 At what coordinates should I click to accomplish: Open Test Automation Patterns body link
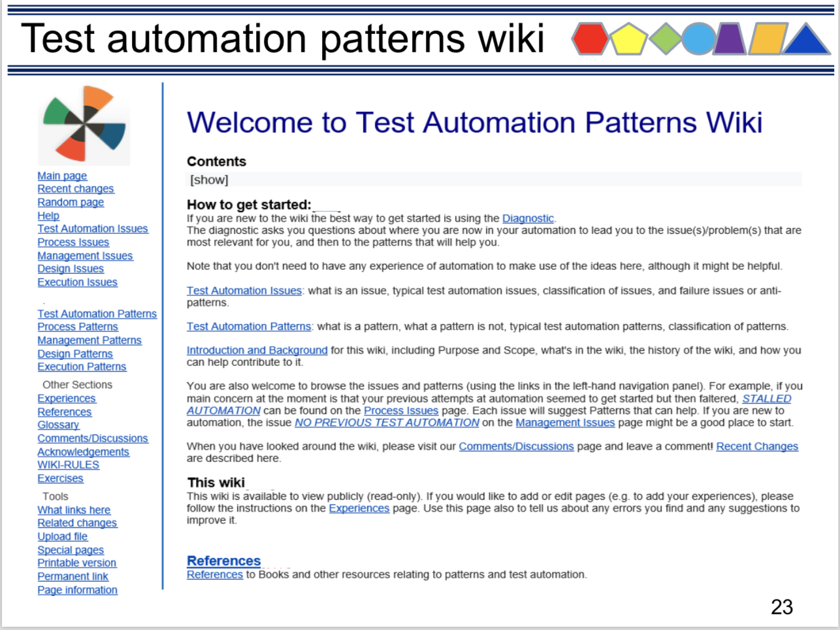point(249,326)
